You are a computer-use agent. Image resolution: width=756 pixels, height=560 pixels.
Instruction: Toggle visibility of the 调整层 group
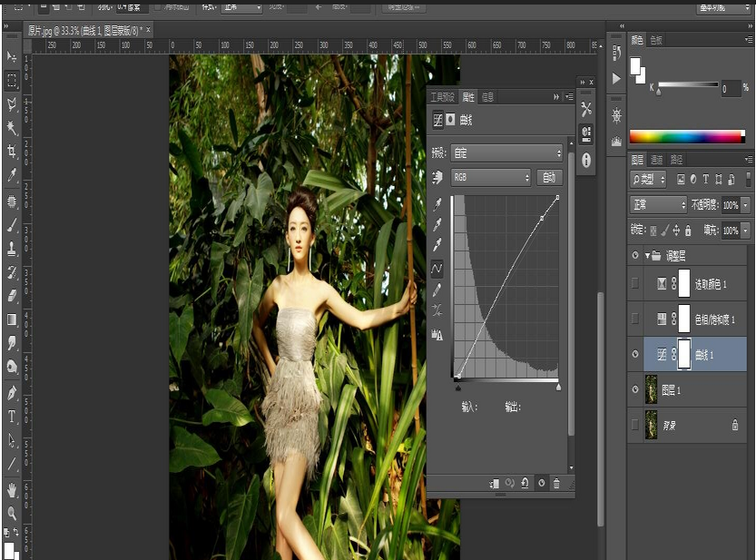635,255
